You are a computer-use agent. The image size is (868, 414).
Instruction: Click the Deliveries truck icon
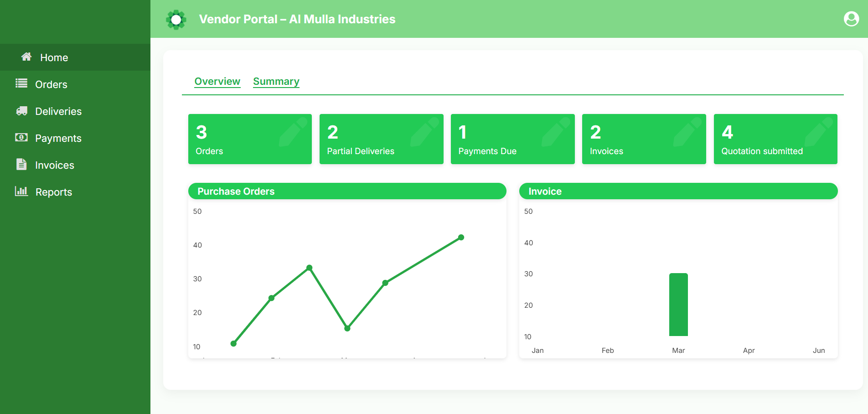click(21, 111)
